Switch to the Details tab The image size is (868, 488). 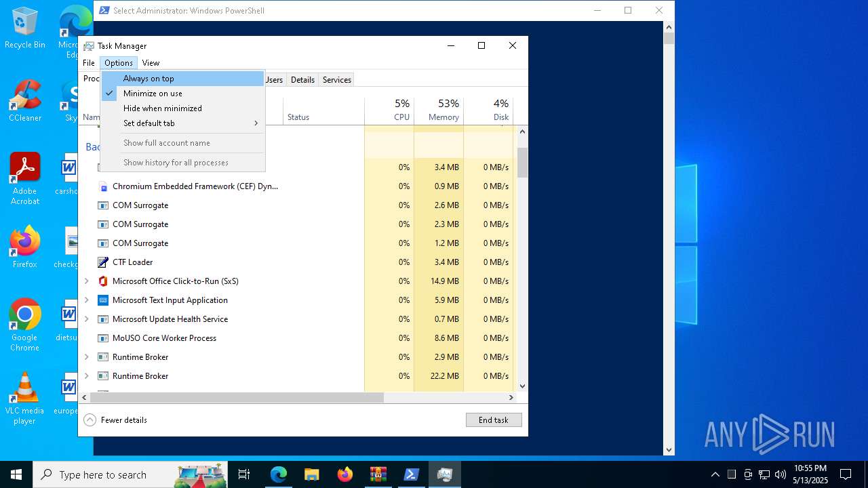click(x=302, y=80)
